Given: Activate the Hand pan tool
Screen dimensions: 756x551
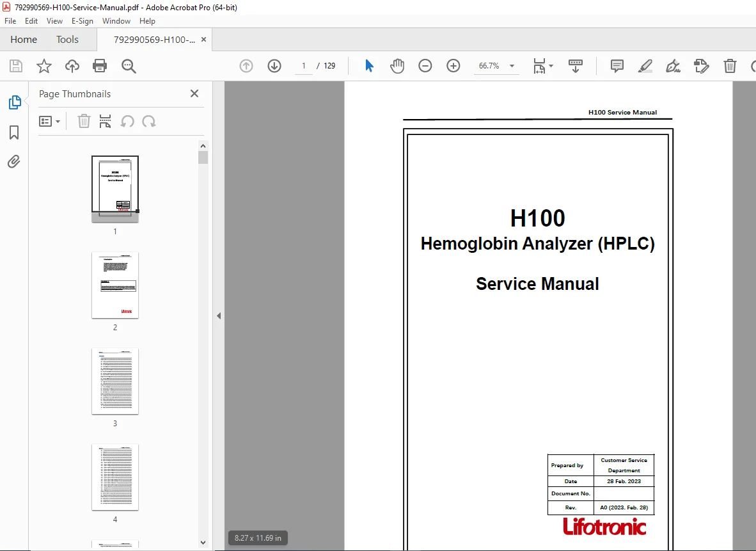Looking at the screenshot, I should [x=397, y=66].
